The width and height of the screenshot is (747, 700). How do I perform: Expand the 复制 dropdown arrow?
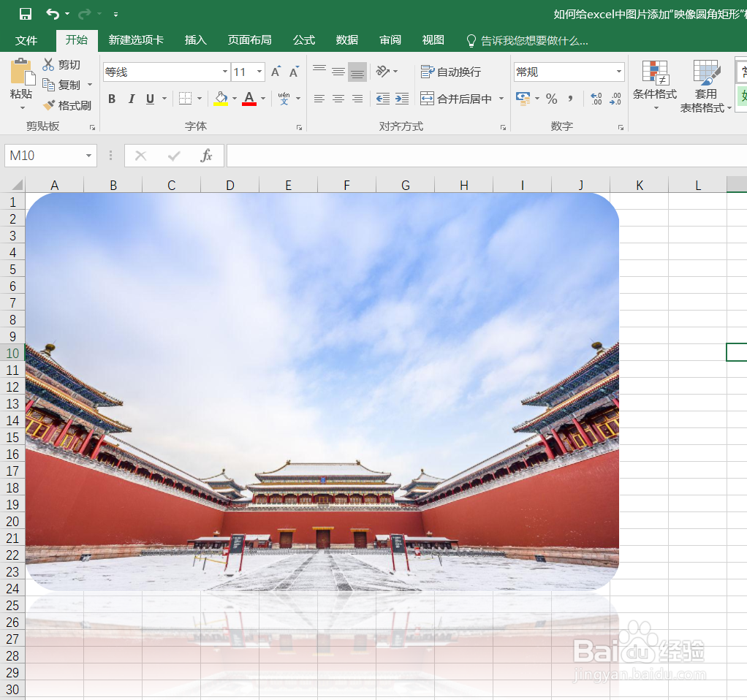[90, 85]
